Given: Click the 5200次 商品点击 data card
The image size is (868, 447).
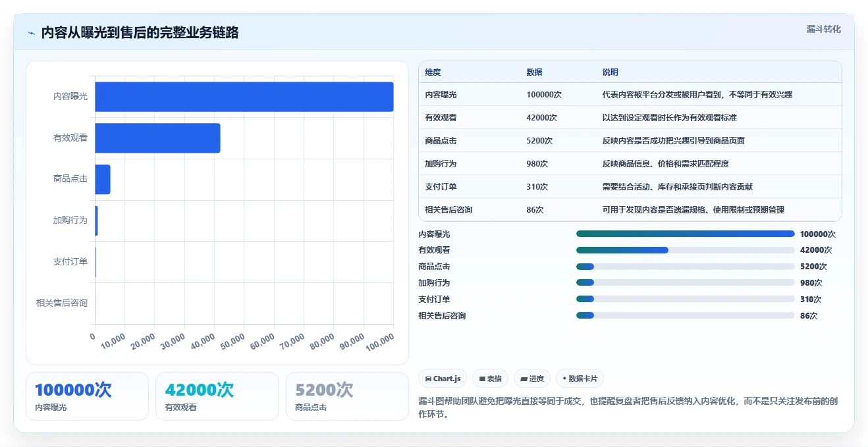Looking at the screenshot, I should 348,396.
